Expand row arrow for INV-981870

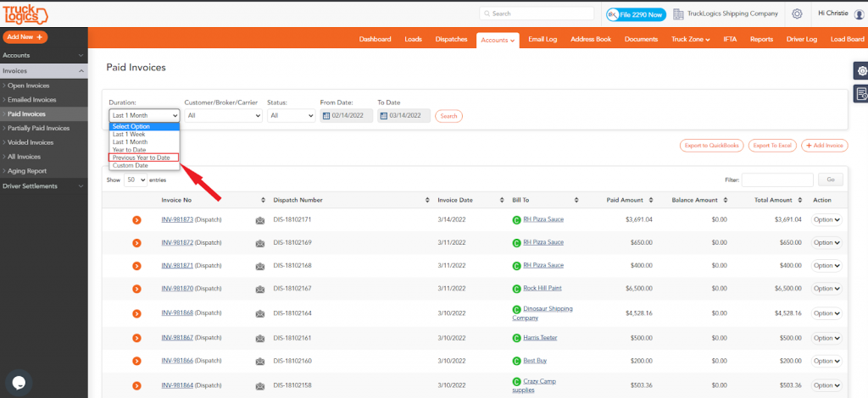click(x=136, y=289)
